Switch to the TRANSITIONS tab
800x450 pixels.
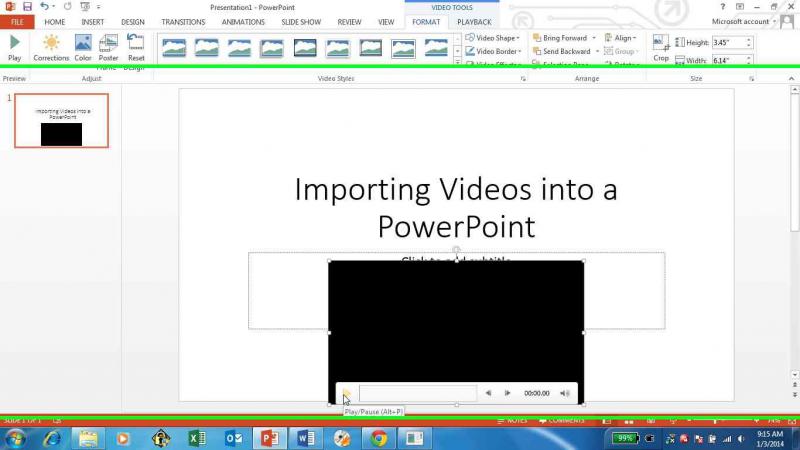tap(183, 22)
